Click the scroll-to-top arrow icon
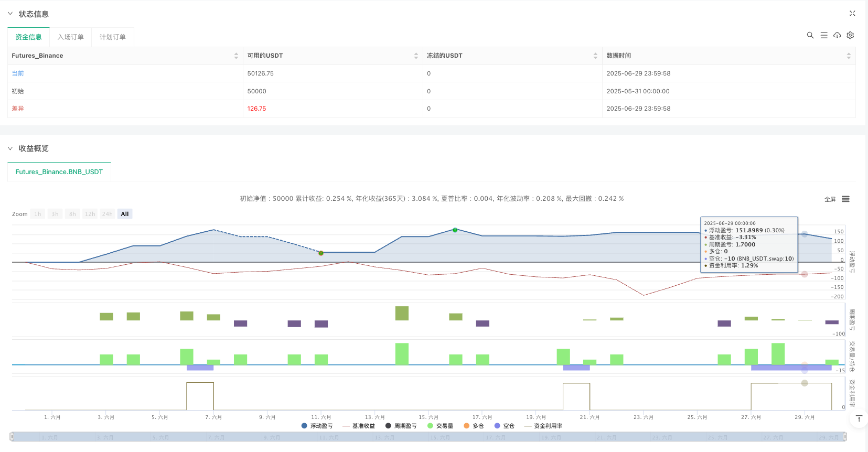Screen dimensions: 868x452 859,418
